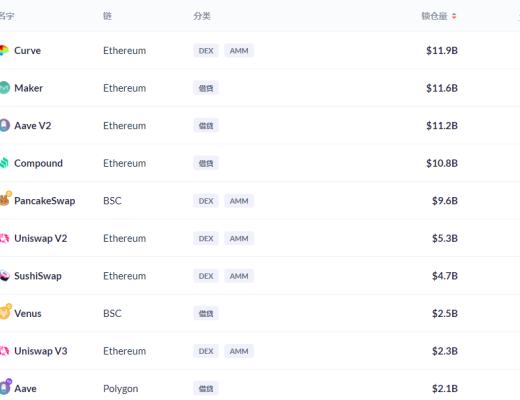This screenshot has height=400, width=520.
Task: Open the Aave Polygon name link
Action: 25,389
